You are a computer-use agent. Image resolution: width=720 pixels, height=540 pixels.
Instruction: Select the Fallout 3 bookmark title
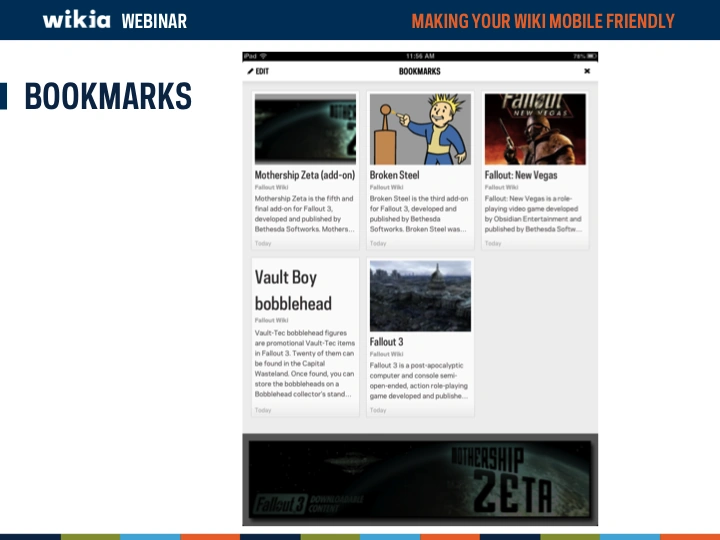pos(386,342)
